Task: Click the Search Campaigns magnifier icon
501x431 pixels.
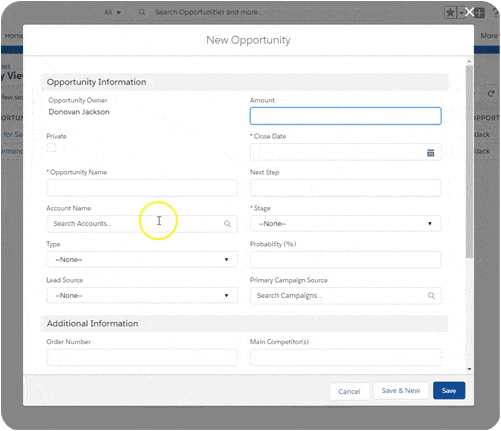Action: [x=431, y=296]
